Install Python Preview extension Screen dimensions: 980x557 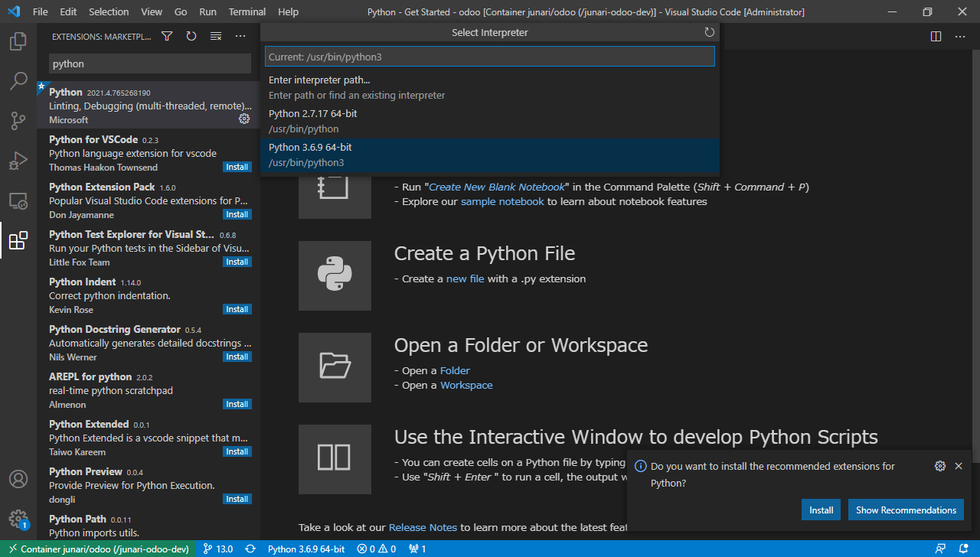click(237, 499)
